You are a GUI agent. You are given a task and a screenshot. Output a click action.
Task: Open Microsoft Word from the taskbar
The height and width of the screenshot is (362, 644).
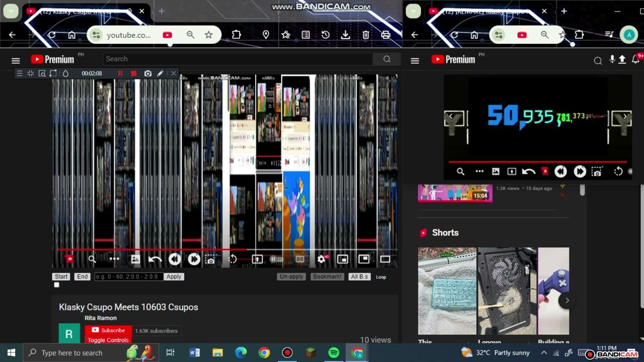coord(194,353)
